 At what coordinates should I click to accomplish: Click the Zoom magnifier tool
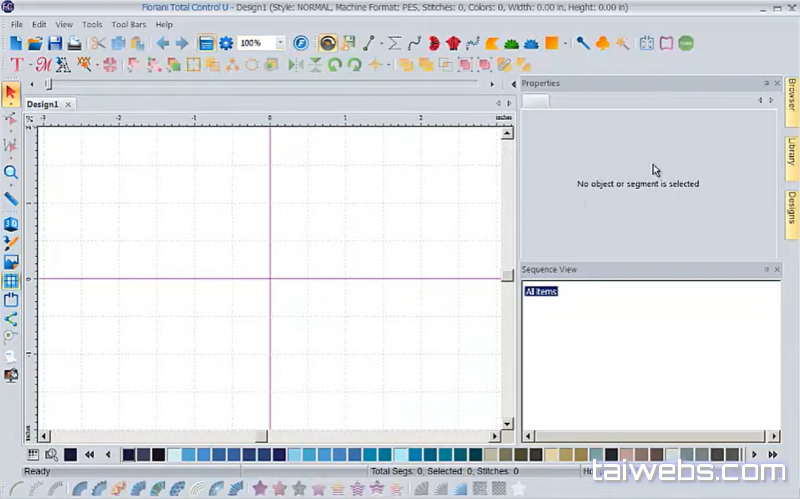pyautogui.click(x=11, y=172)
